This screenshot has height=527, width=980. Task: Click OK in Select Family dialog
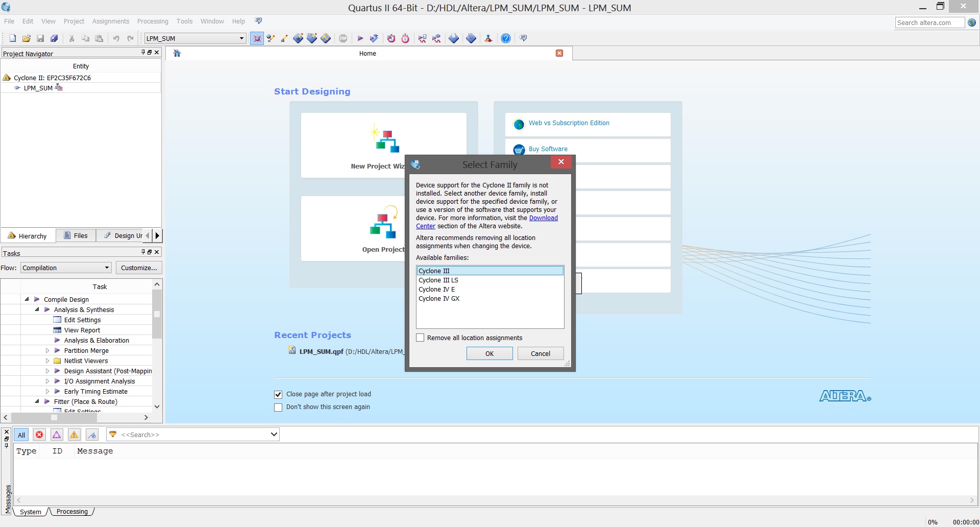coord(489,353)
